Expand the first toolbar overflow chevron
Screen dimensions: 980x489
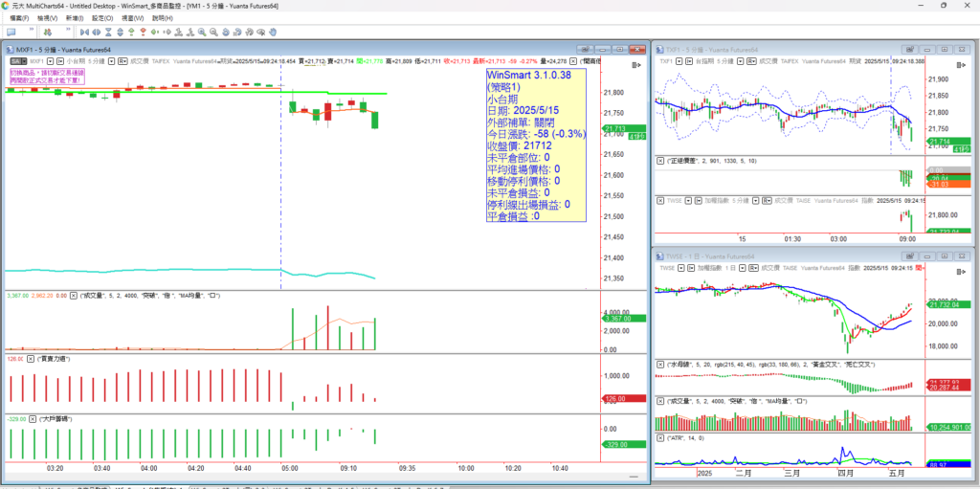32,29
